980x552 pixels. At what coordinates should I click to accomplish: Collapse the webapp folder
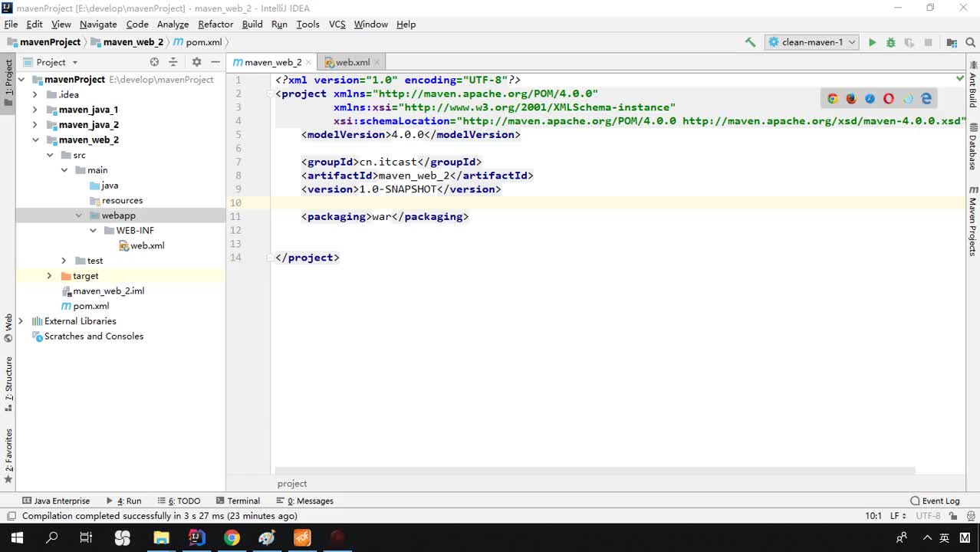coord(78,216)
